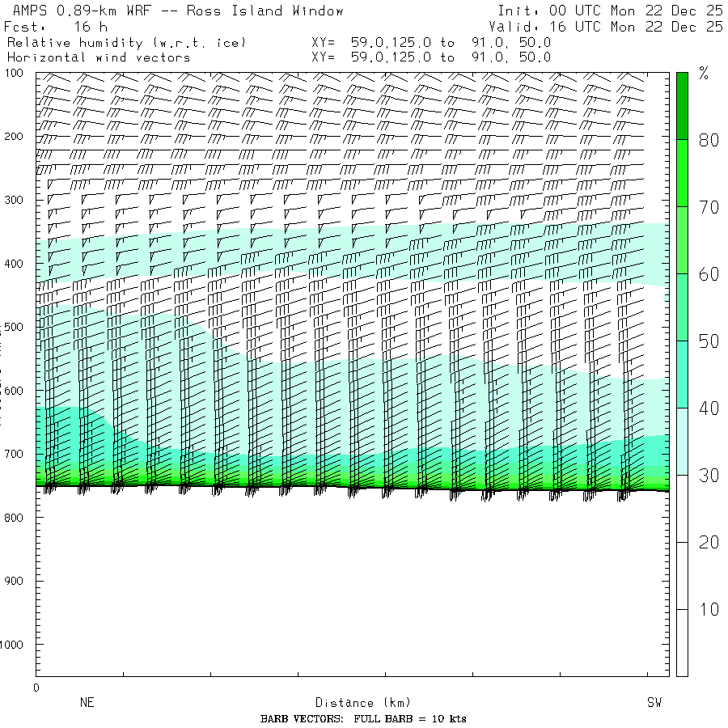The width and height of the screenshot is (728, 728).
Task: Click the 'Valid: 16 UTC Mon 22 Dec 25' text
Action: pyautogui.click(x=605, y=27)
